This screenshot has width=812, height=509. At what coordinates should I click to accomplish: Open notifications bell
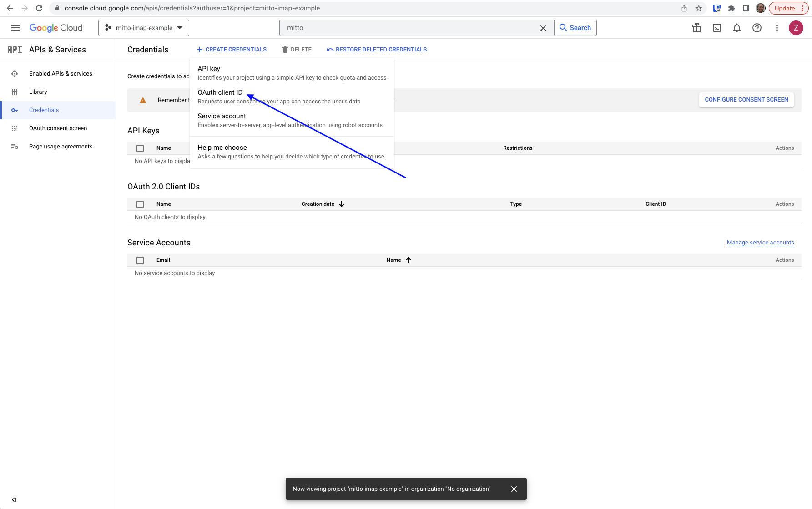click(x=737, y=28)
